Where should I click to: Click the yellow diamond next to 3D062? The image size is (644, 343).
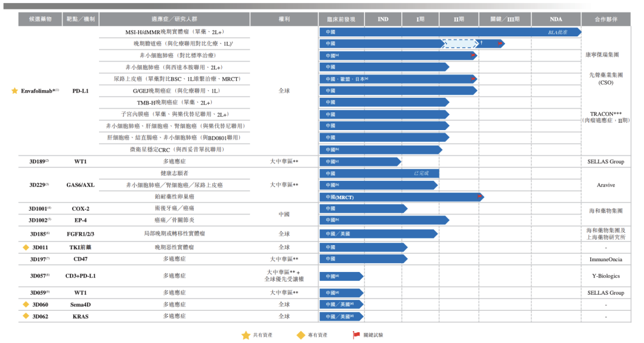tap(26, 316)
